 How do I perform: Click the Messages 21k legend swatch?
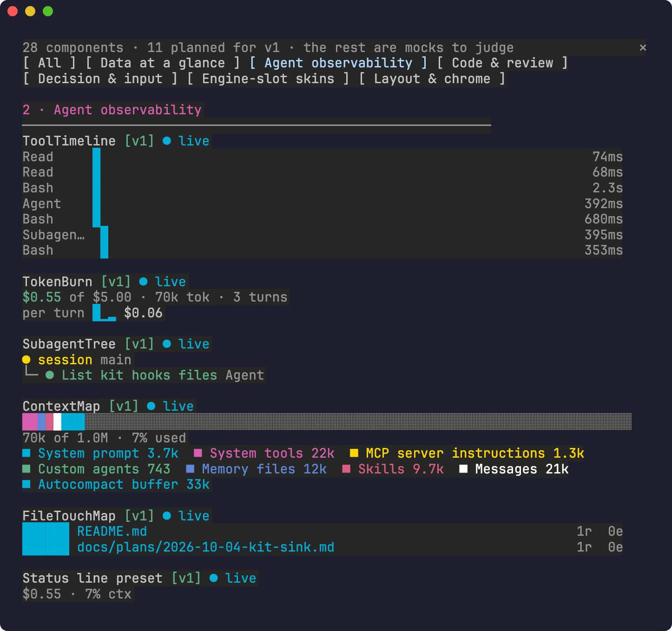[x=463, y=469]
